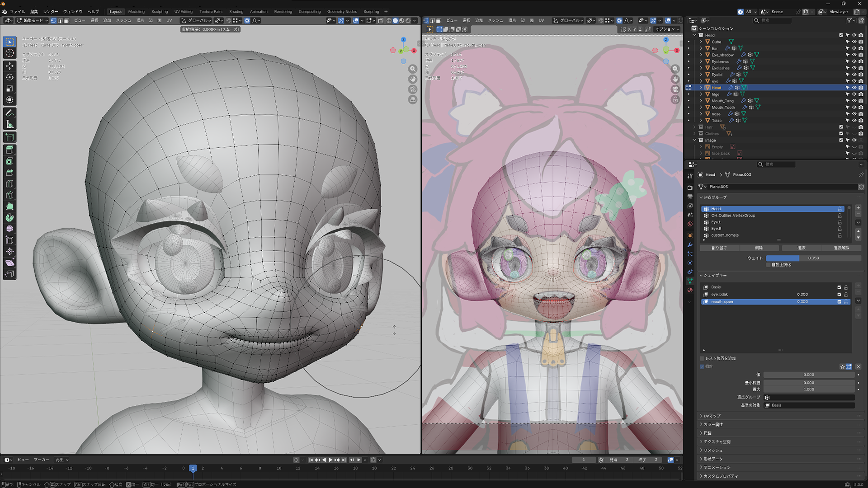This screenshot has height=488, width=868.
Task: Open the Material properties tab
Action: (x=690, y=290)
